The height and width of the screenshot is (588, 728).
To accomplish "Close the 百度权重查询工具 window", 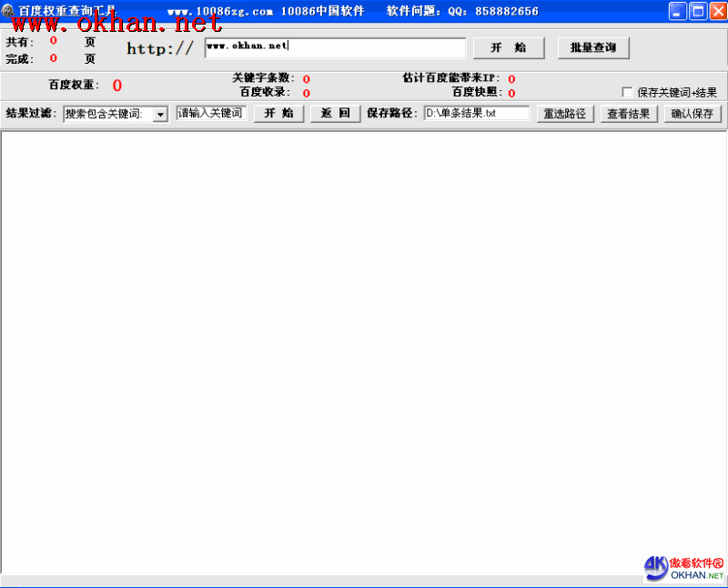I will click(x=718, y=11).
